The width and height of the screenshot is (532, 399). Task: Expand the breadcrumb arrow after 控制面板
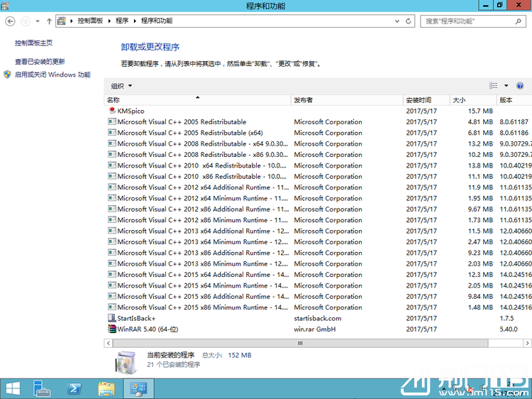click(x=109, y=21)
